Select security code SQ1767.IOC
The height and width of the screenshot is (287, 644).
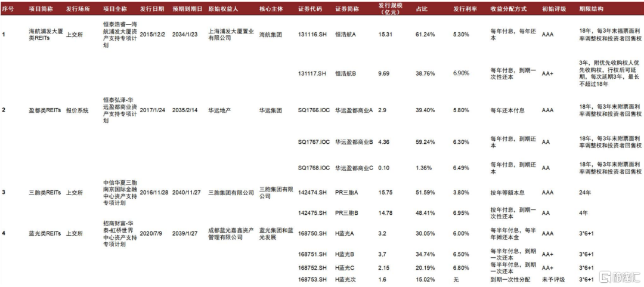(314, 142)
